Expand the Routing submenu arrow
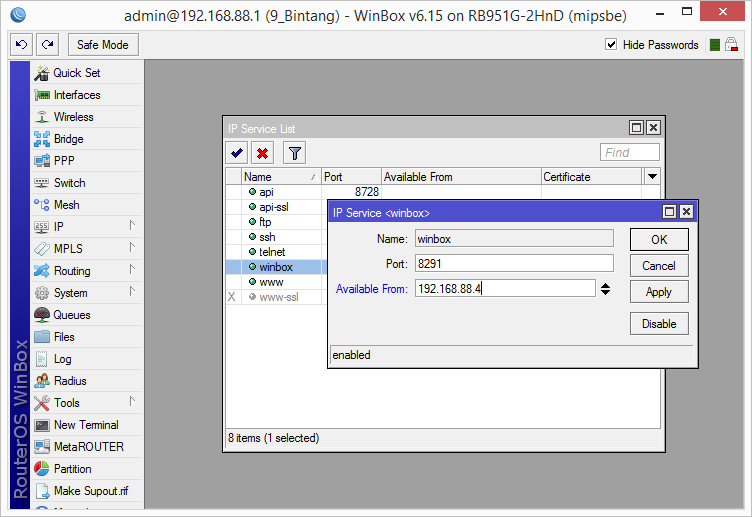The width and height of the screenshot is (752, 517). (132, 270)
